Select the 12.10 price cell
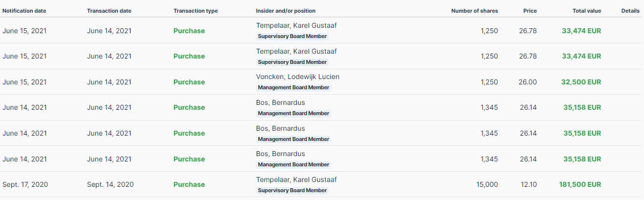The height and width of the screenshot is (200, 644). click(528, 184)
